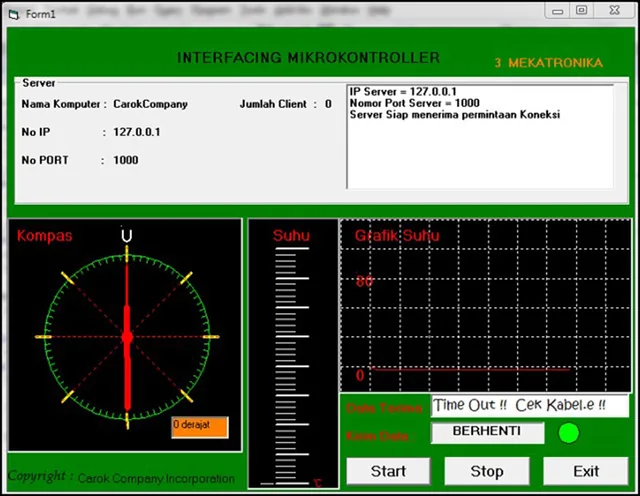Minimize the Form1 window
This screenshot has height=496, width=640.
pyautogui.click(x=558, y=11)
